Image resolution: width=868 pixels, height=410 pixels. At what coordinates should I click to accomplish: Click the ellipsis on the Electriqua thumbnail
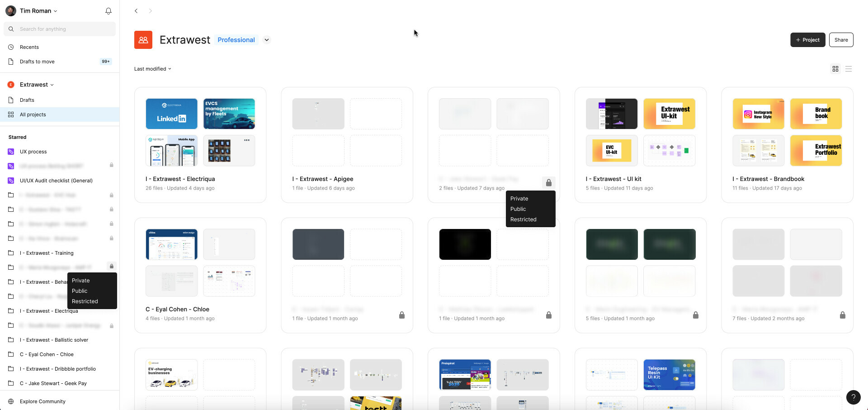click(x=247, y=140)
